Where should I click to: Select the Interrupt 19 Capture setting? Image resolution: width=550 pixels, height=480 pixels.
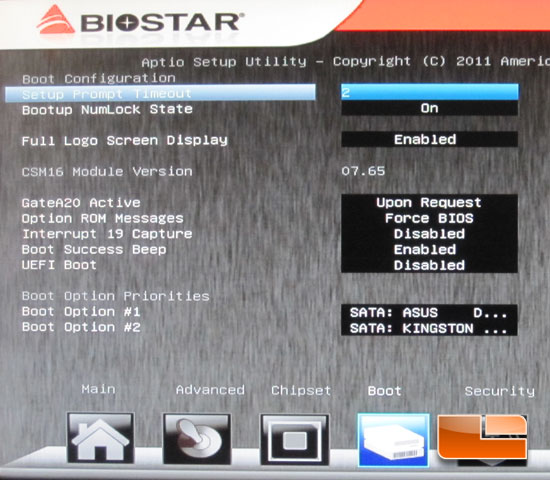click(107, 234)
